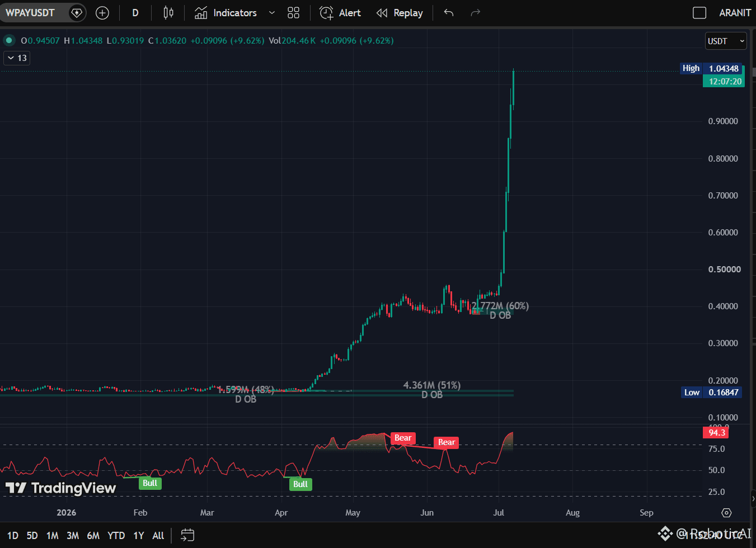Click the close value 1.03620 in legend
Image resolution: width=756 pixels, height=548 pixels.
coord(171,40)
